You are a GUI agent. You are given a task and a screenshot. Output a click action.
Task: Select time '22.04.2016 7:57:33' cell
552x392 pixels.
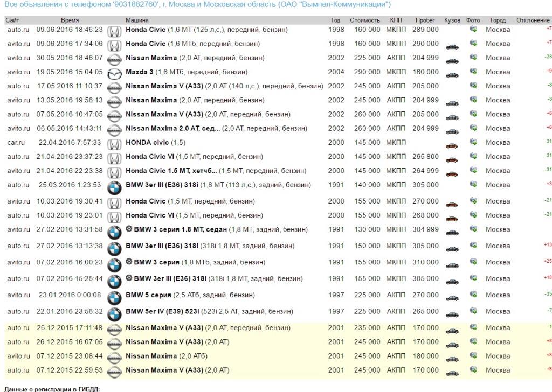70,142
